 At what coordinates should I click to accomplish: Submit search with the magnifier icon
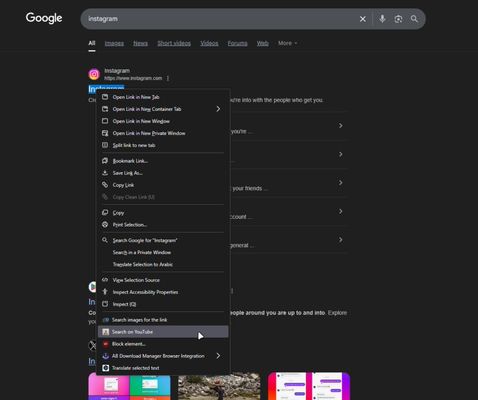[414, 19]
